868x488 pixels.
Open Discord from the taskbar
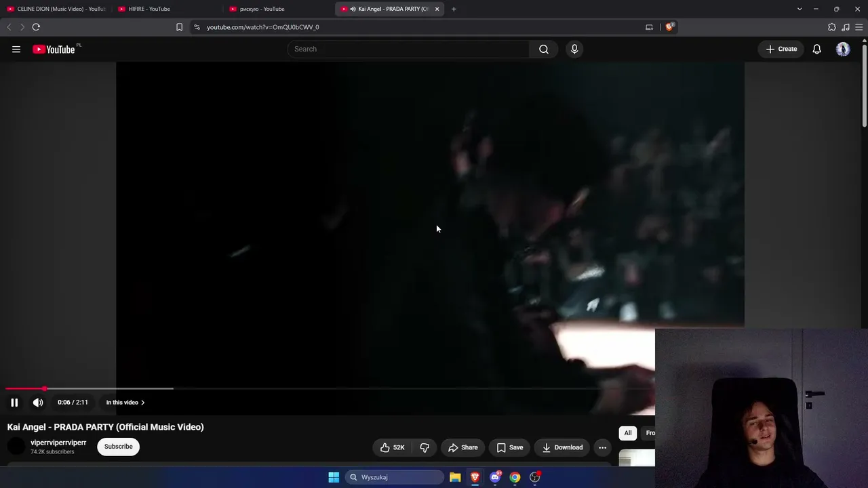pos(495,477)
